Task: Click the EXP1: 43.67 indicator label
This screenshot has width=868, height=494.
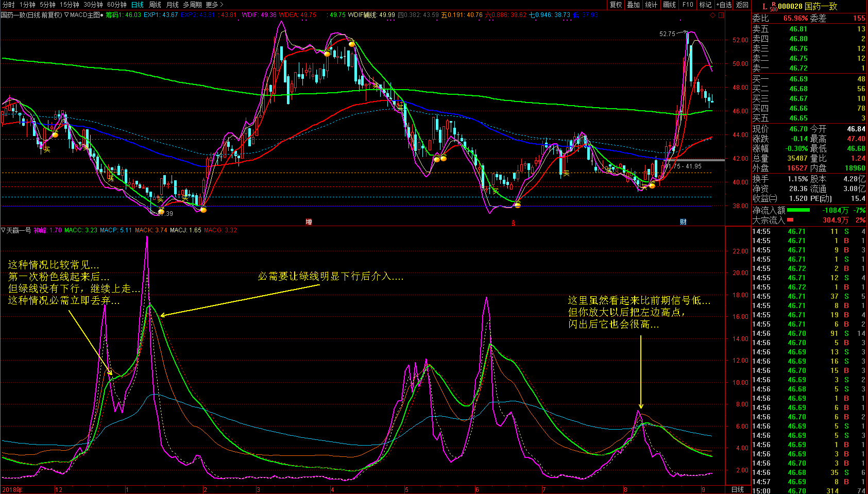Action: (161, 15)
